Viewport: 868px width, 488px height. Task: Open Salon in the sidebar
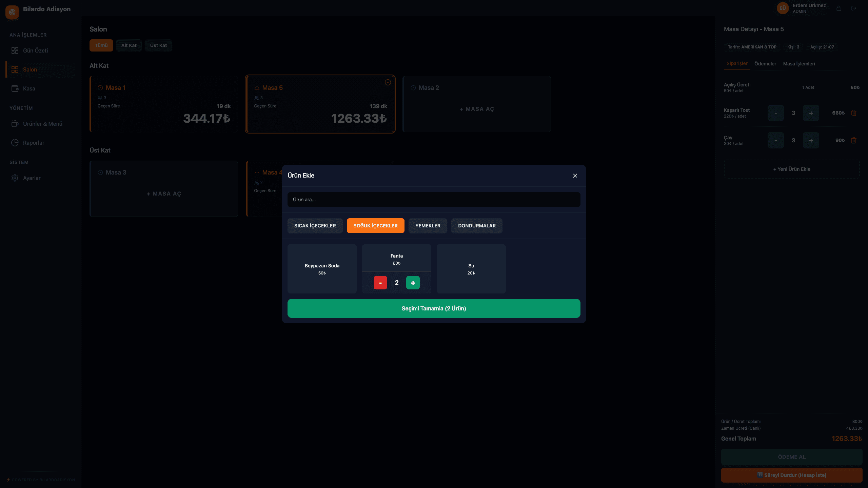(41, 69)
